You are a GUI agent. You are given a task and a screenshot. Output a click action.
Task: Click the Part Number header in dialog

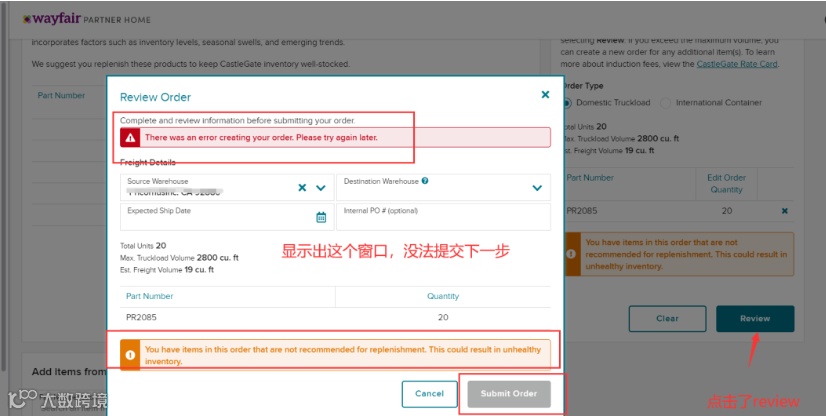(150, 296)
